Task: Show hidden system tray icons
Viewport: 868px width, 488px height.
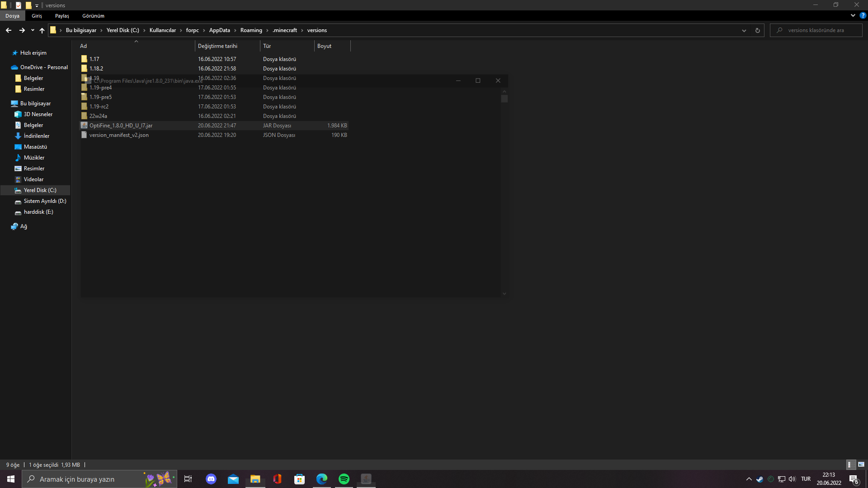Action: [x=749, y=479]
